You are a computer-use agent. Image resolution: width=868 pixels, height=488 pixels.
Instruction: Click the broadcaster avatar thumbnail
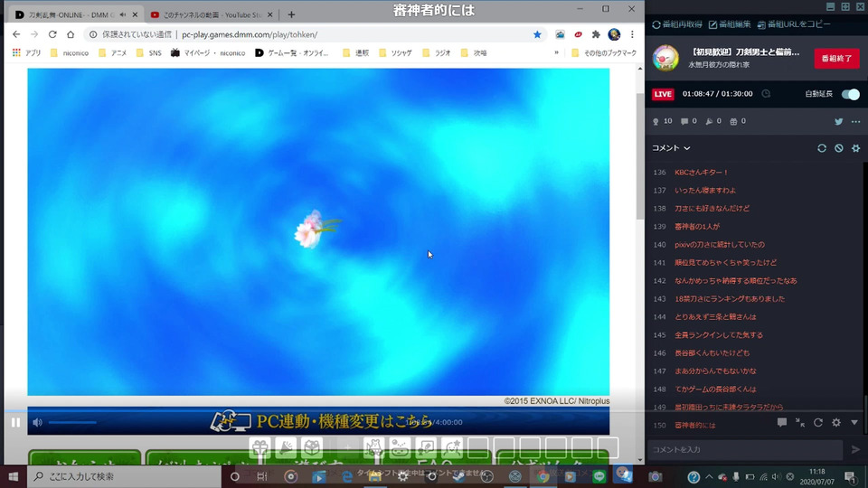tap(665, 58)
